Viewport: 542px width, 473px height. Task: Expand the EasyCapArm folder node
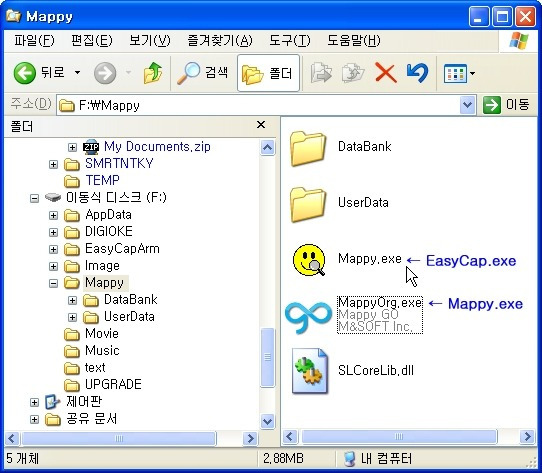coord(53,250)
